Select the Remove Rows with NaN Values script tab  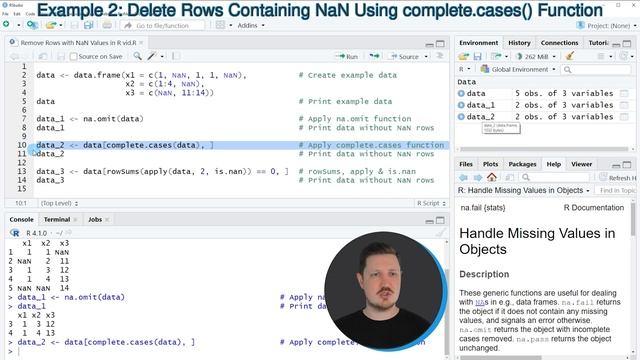[78, 42]
